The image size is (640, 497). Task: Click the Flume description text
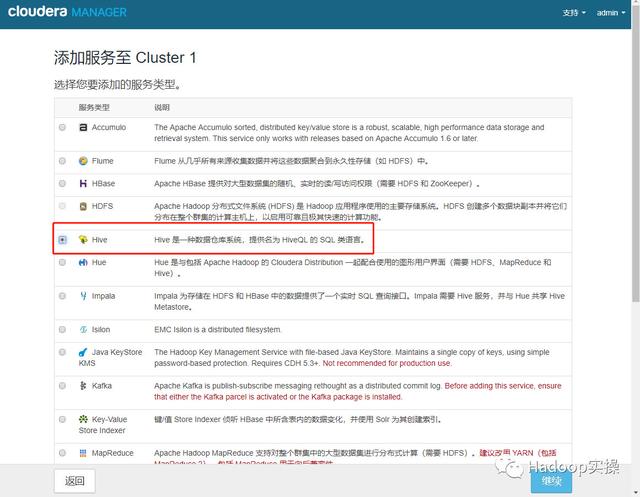292,161
